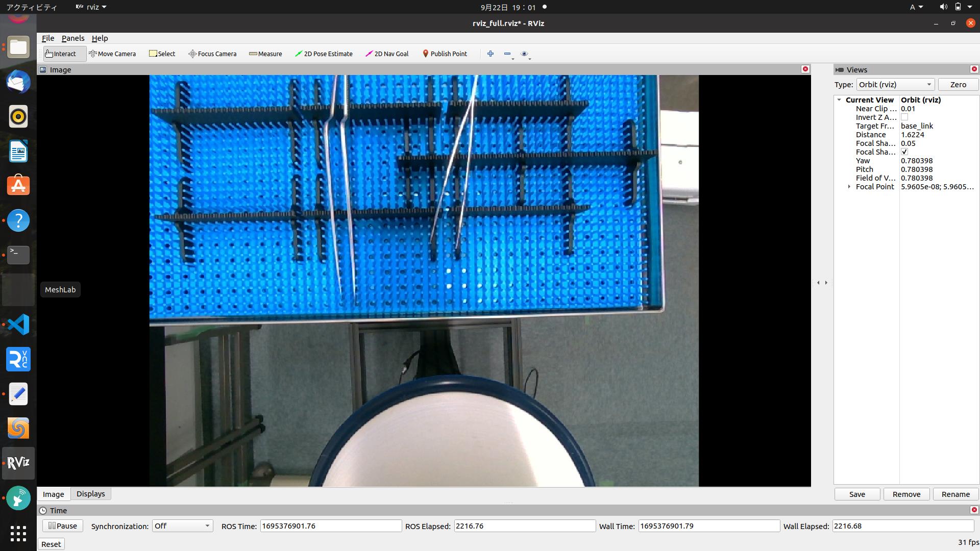Select the 2D Nav Goal tool
The image size is (980, 551).
387,54
